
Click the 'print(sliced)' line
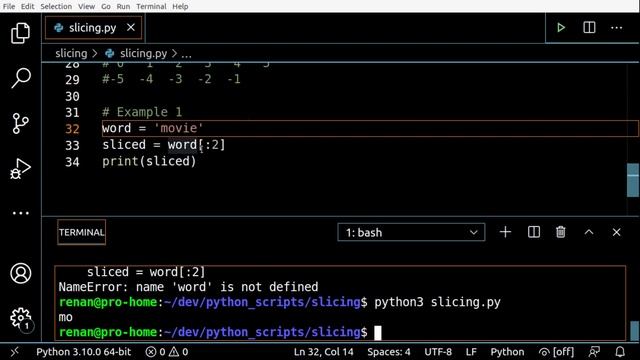[149, 161]
